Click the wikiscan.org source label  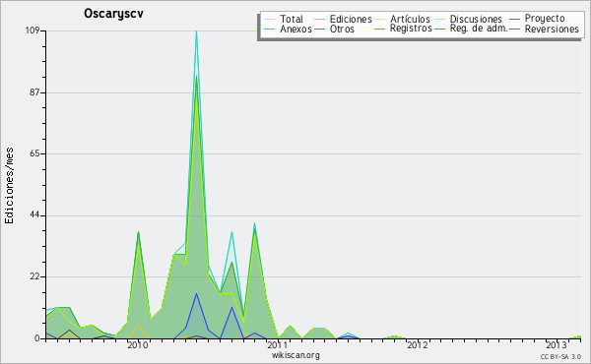[295, 355]
